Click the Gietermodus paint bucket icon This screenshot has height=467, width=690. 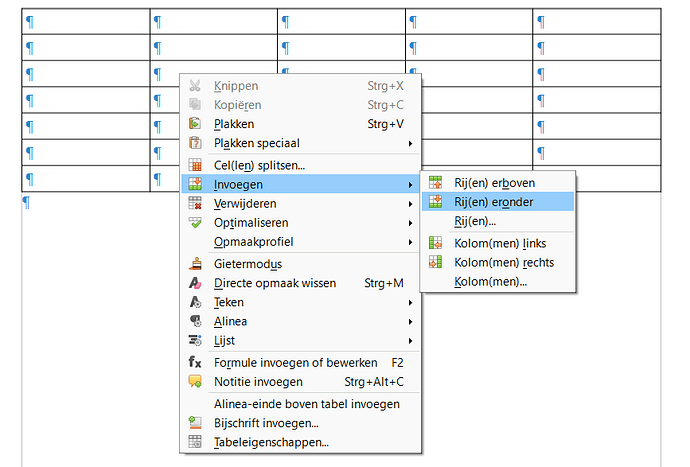[x=195, y=264]
